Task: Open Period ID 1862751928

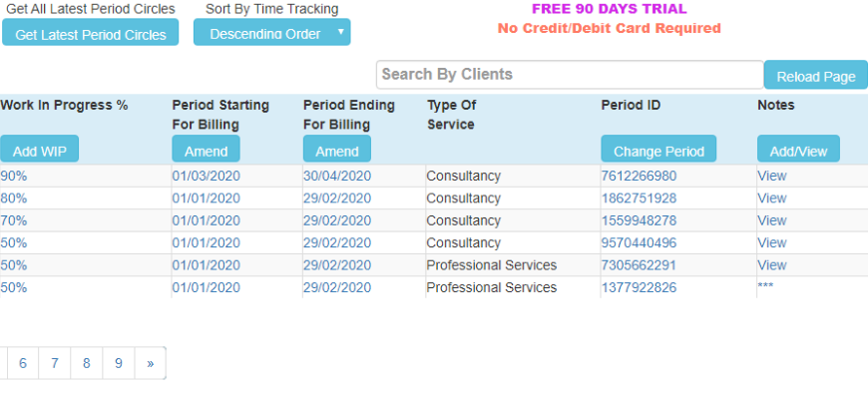Action: coord(639,198)
